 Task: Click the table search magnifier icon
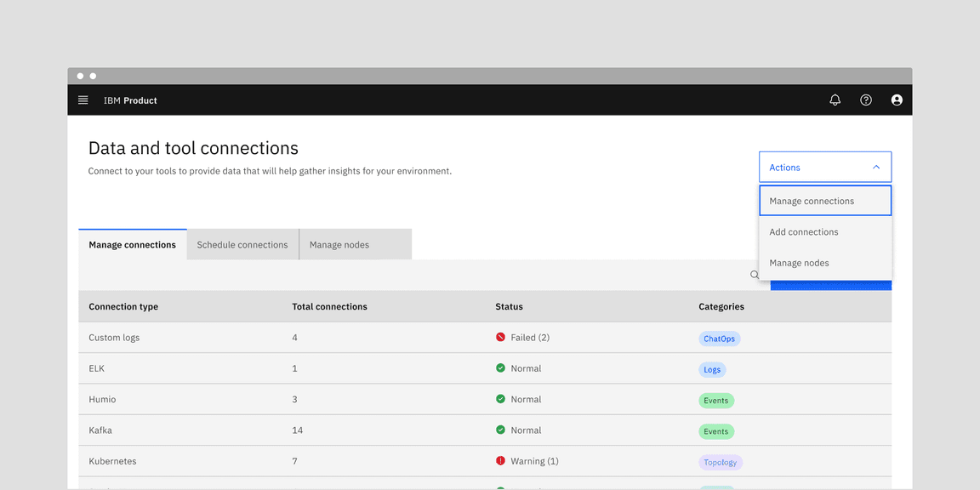[x=755, y=275]
